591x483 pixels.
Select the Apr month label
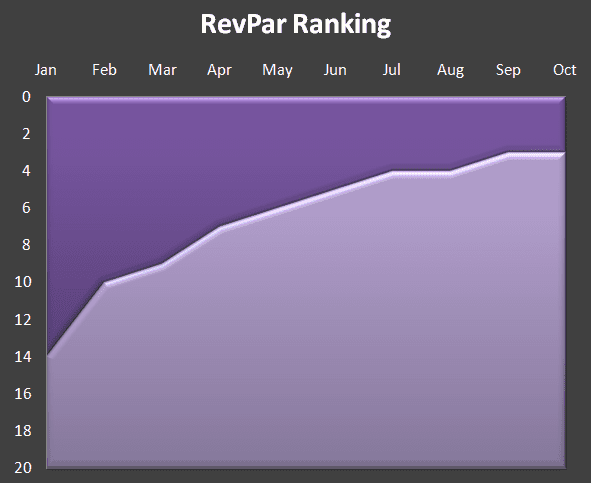pos(219,71)
